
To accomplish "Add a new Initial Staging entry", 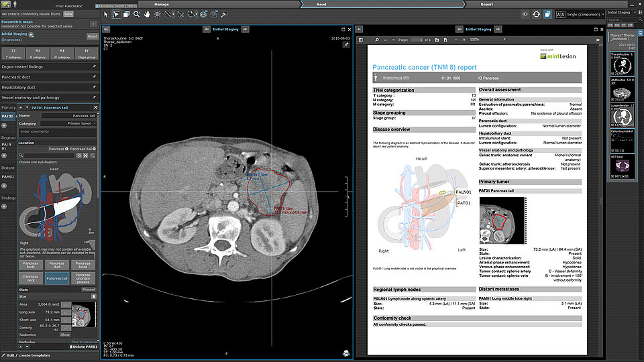I will (32, 34).
